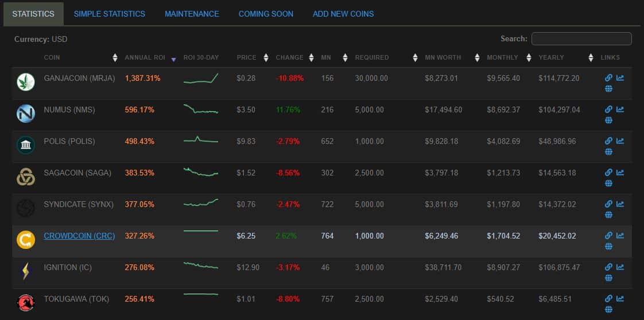Open the link icon in the SYNDICATE row
This screenshot has height=320, width=644.
[x=608, y=204]
